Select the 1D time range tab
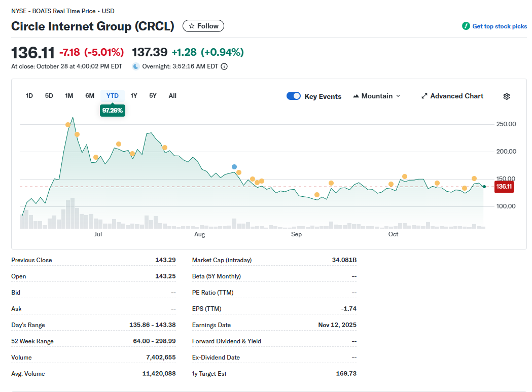This screenshot has height=392, width=532. 29,96
